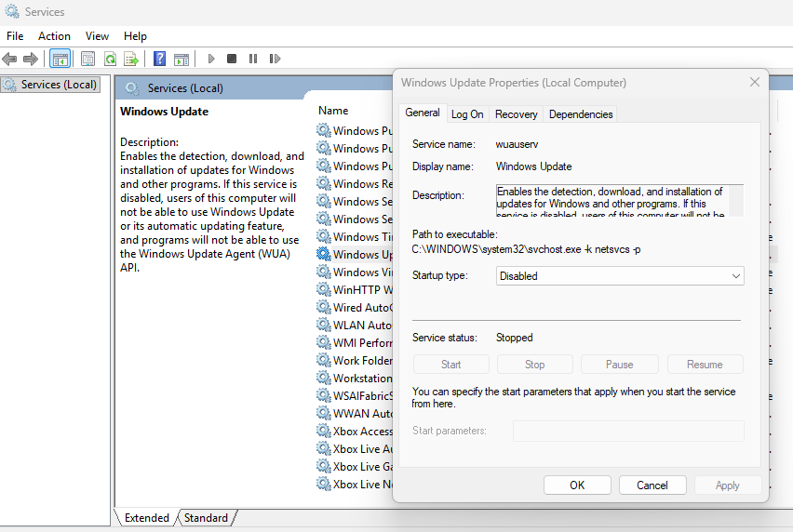Switch to the Log On tab
This screenshot has width=793, height=532.
(467, 113)
